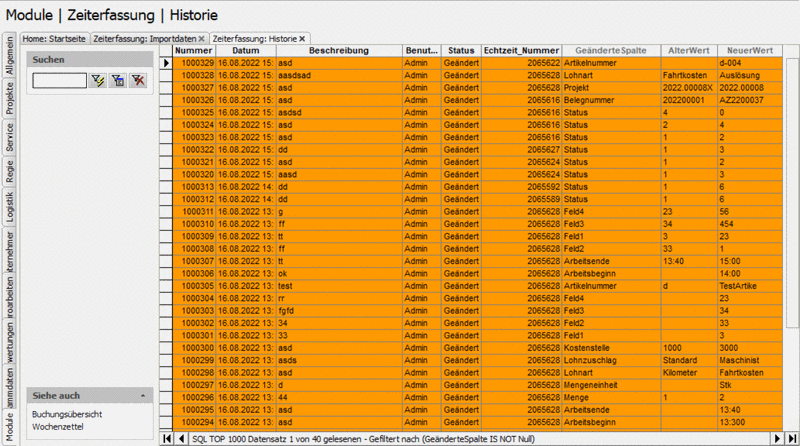This screenshot has height=446, width=800.
Task: Sort by NeuerWert column header
Action: (750, 51)
